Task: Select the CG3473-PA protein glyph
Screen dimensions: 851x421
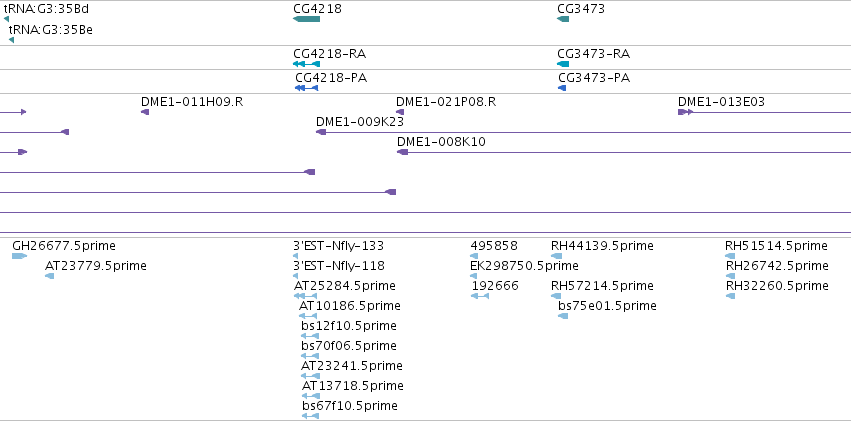Action: coord(562,88)
